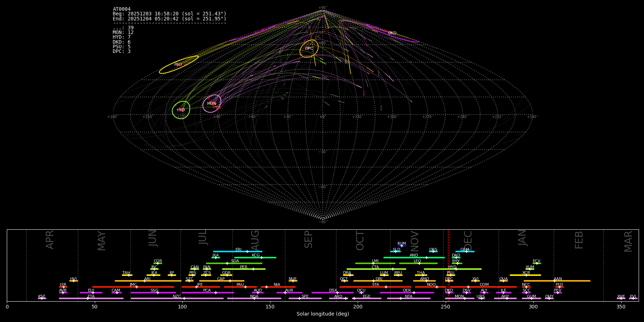
Task: Select the 'HYD: 7' legend entry
Action: 122,37
